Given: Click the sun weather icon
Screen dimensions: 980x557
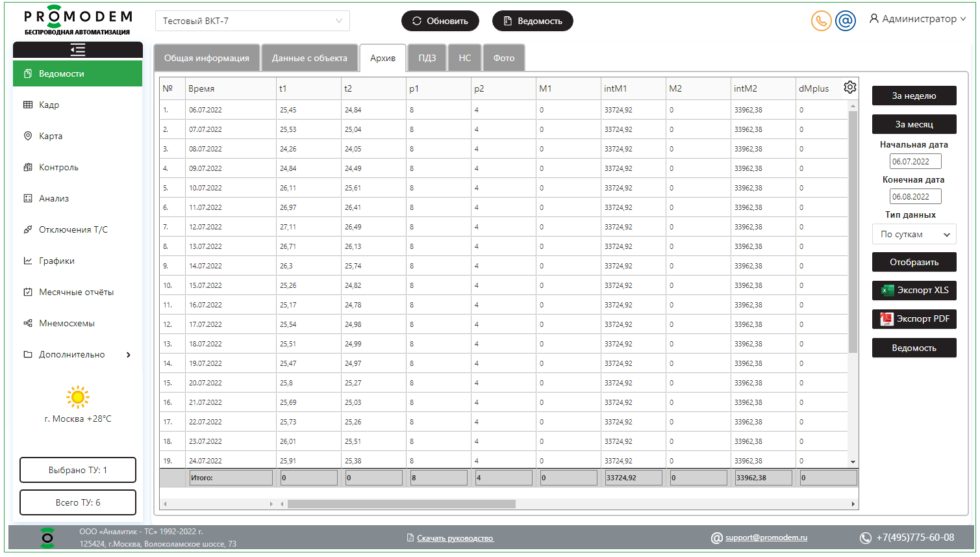Looking at the screenshot, I should tap(78, 396).
